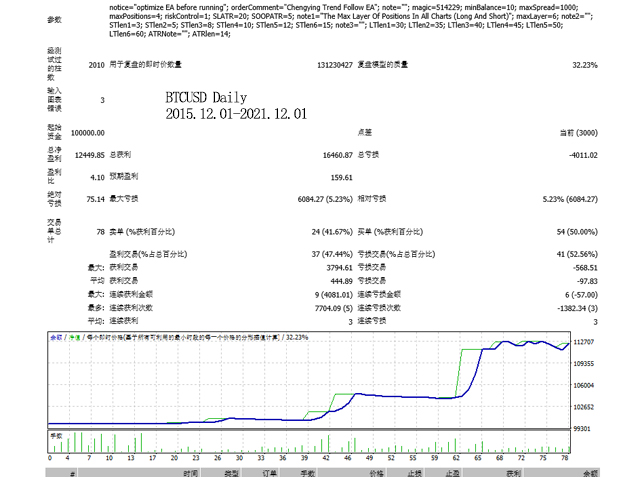Viewport: 640px width, 480px height.
Task: Click chart y-axis label 106004
Action: tap(584, 385)
